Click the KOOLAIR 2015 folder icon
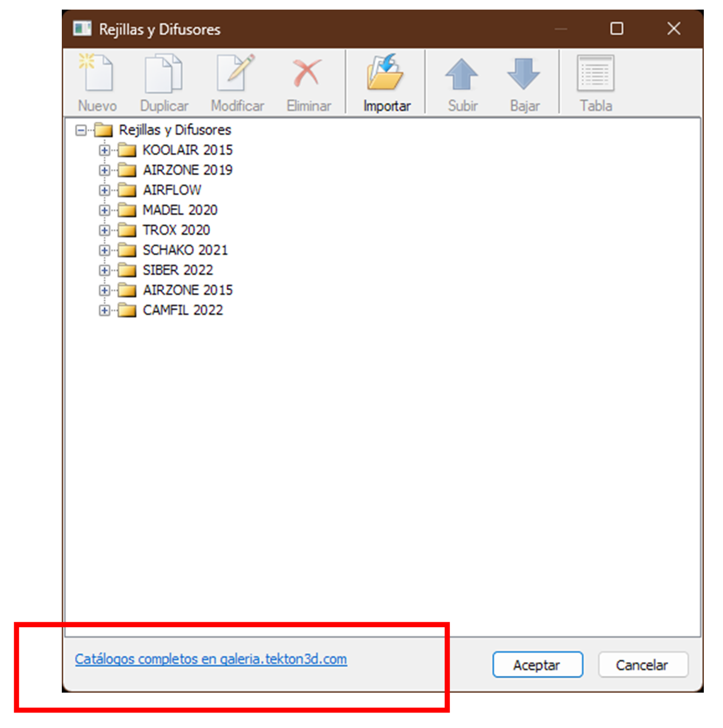723x728 pixels. pyautogui.click(x=127, y=150)
